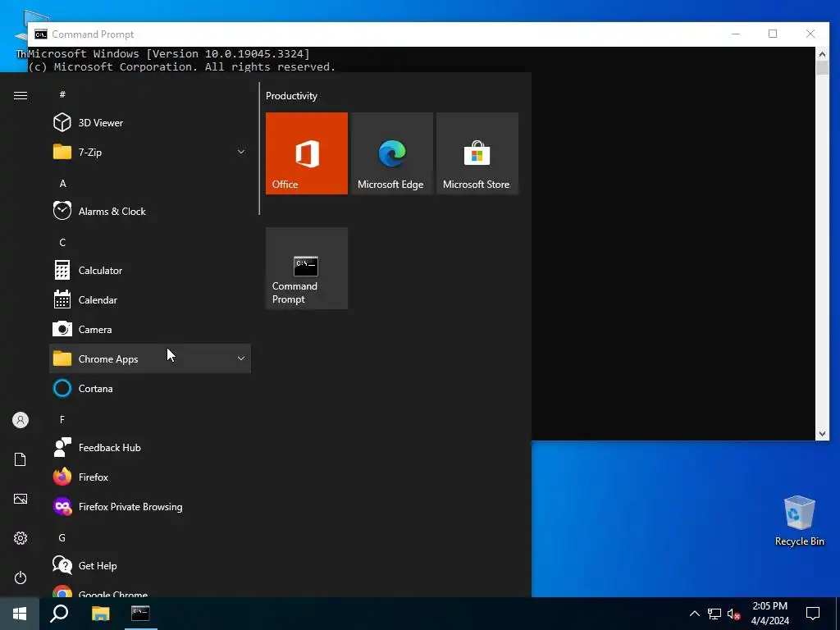
Task: Switch to Command Prompt on the taskbar
Action: point(140,614)
